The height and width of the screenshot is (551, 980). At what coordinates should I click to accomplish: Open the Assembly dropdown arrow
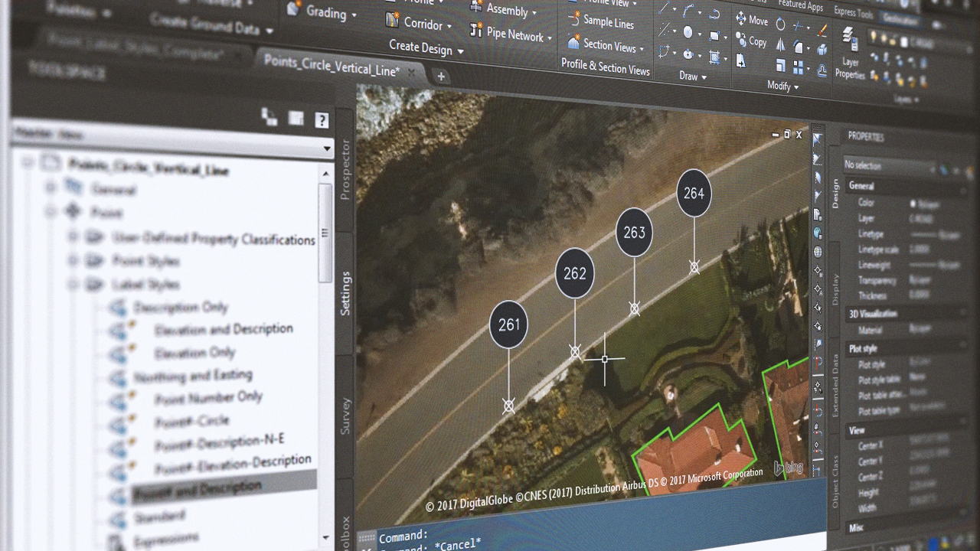(534, 13)
